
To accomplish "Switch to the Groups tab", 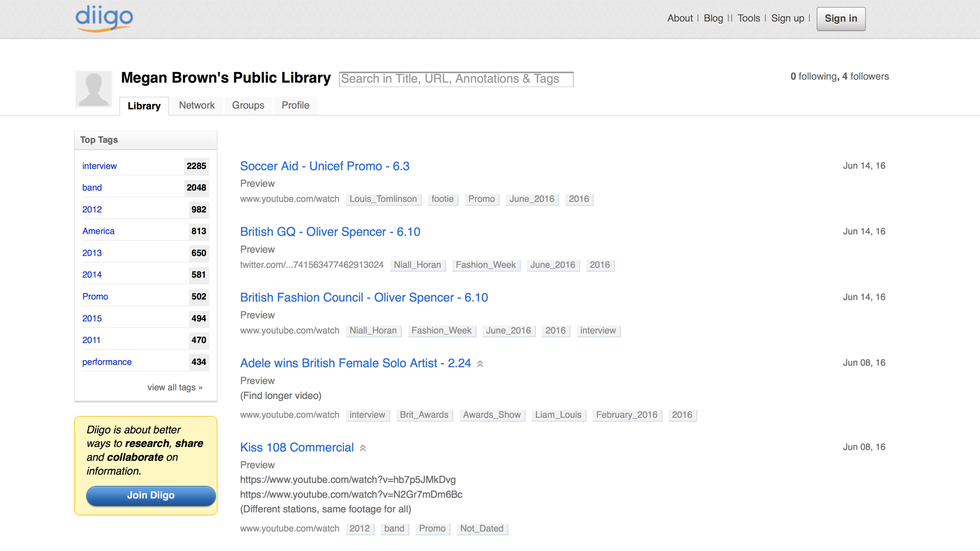I will tap(248, 105).
